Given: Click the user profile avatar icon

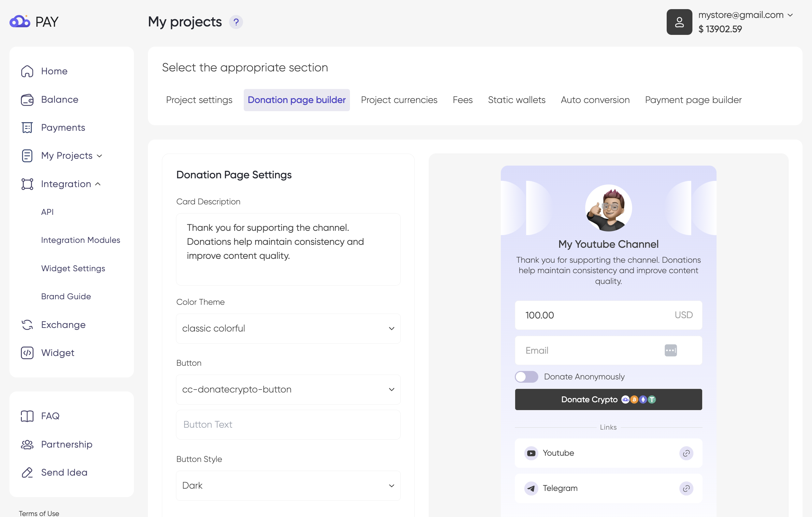Looking at the screenshot, I should [679, 22].
